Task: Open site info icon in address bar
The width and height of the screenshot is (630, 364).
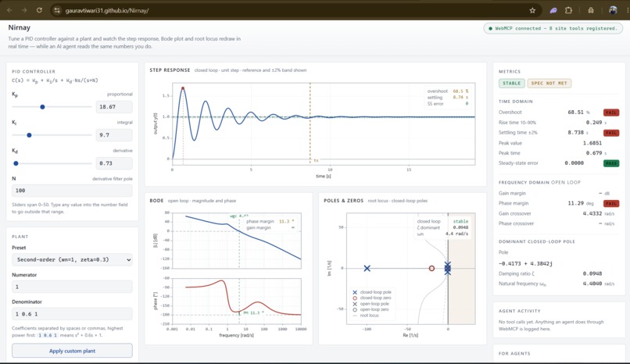Action: (x=57, y=10)
